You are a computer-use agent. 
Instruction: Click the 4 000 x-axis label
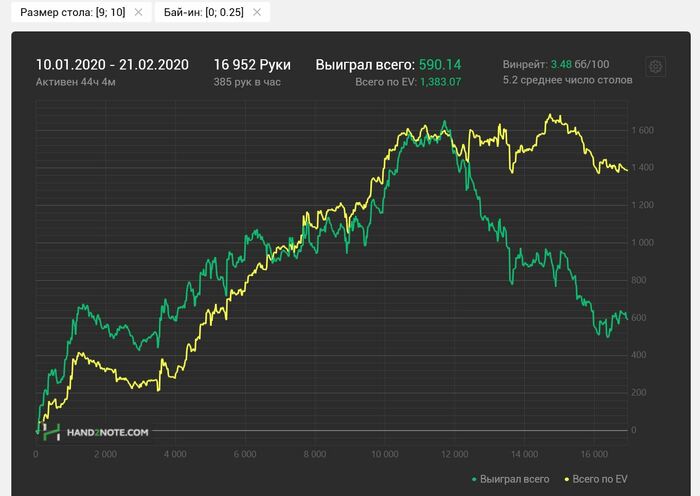[x=175, y=454]
